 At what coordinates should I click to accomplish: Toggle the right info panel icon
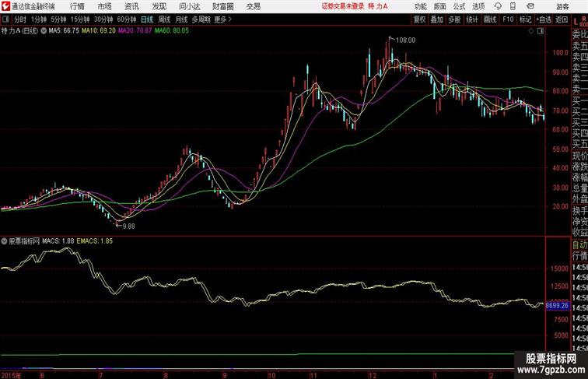tap(541, 31)
